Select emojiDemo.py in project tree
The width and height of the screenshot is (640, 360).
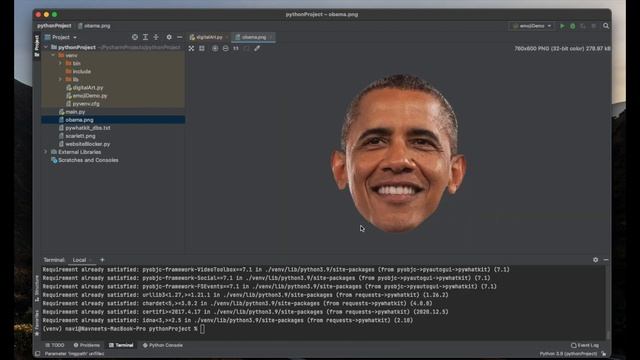pos(87,96)
